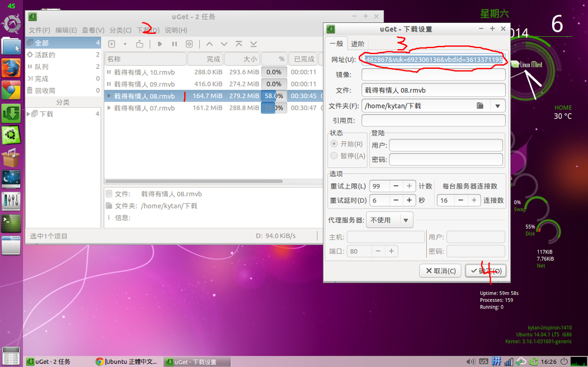Viewport: 588px width, 367px height.
Task: Open the arrow menu beside new download
Action: point(125,44)
